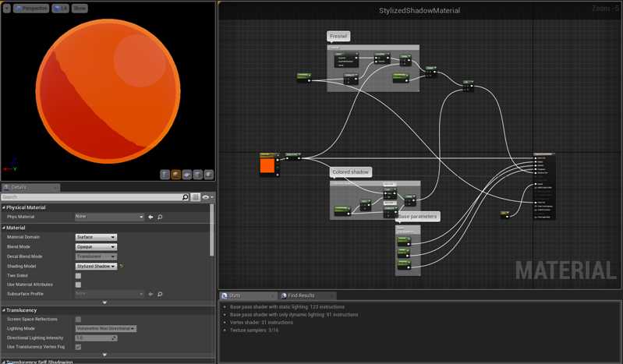Screen dimensions: 623x364
Task: Expand advanced Material properties arrow
Action: pos(104,302)
